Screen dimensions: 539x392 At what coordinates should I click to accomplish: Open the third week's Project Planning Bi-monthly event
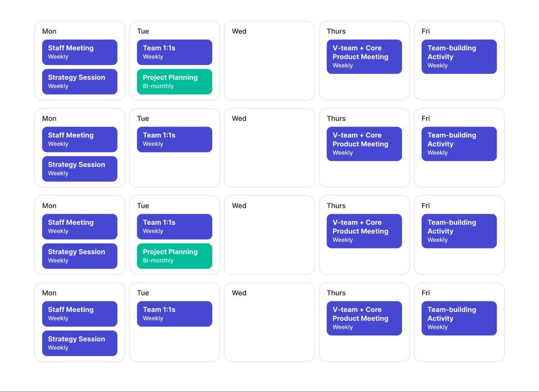tap(174, 256)
